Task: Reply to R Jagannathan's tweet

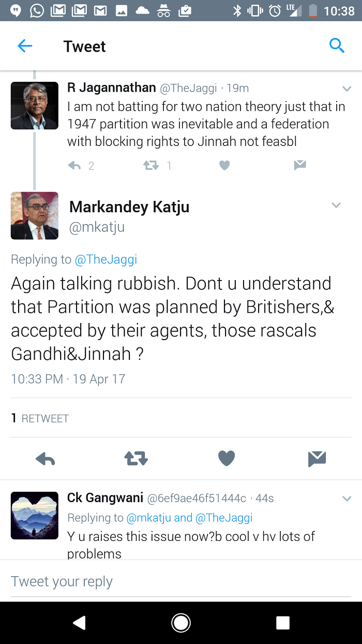Action: (75, 166)
